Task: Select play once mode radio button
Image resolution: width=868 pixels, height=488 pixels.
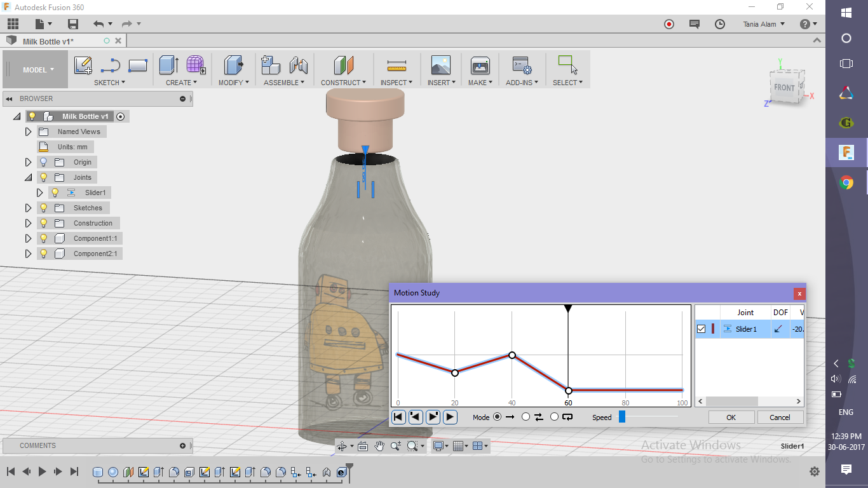Action: pyautogui.click(x=497, y=417)
